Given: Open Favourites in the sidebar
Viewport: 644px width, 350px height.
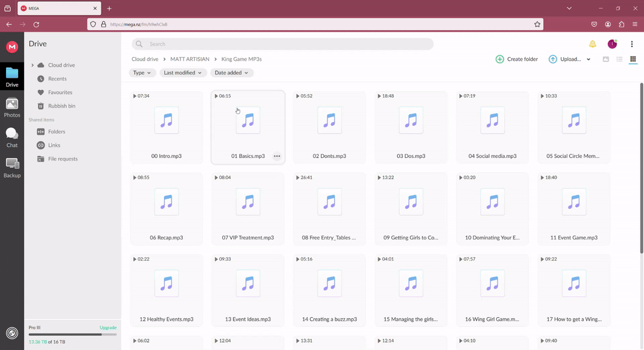Looking at the screenshot, I should pyautogui.click(x=60, y=92).
